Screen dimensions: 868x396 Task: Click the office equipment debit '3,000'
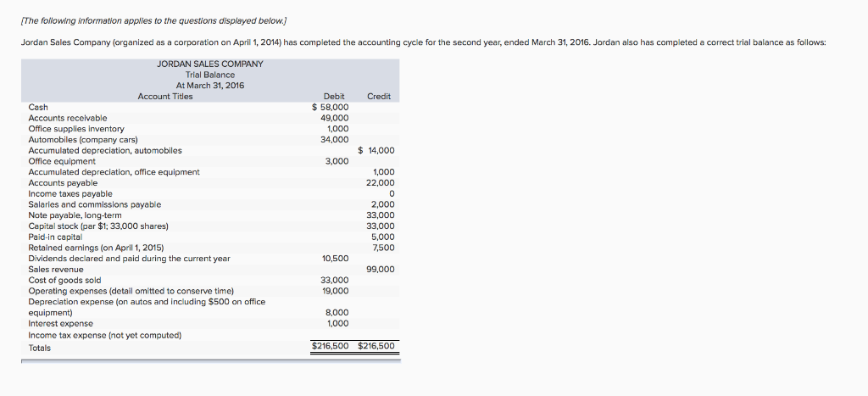pos(337,161)
